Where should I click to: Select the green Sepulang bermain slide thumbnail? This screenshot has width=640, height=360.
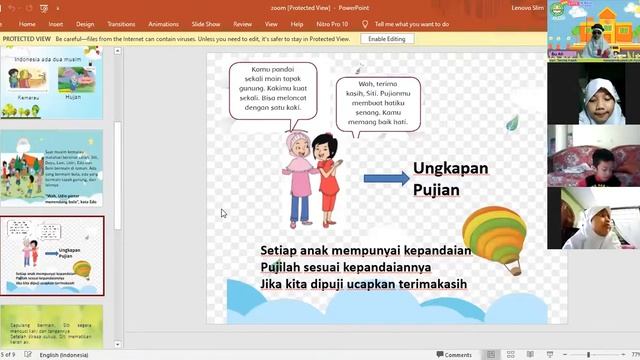51,327
